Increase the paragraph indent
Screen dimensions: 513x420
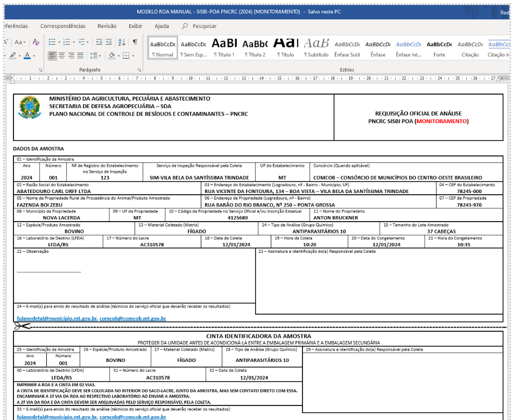pos(109,42)
